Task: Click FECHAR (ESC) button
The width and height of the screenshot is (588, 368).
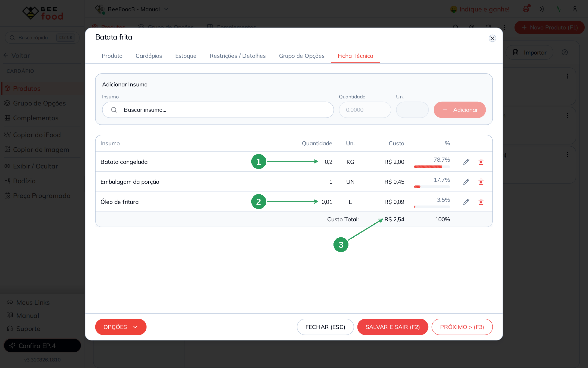Action: coord(325,327)
